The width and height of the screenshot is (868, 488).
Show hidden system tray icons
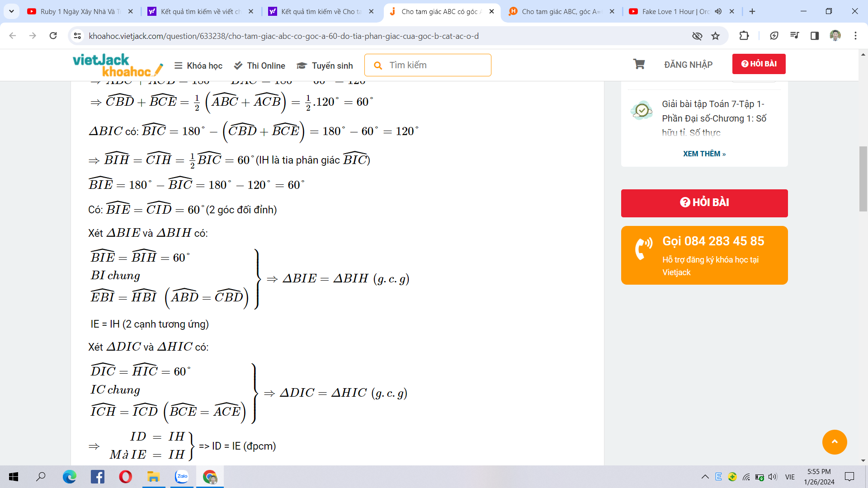coord(705,477)
